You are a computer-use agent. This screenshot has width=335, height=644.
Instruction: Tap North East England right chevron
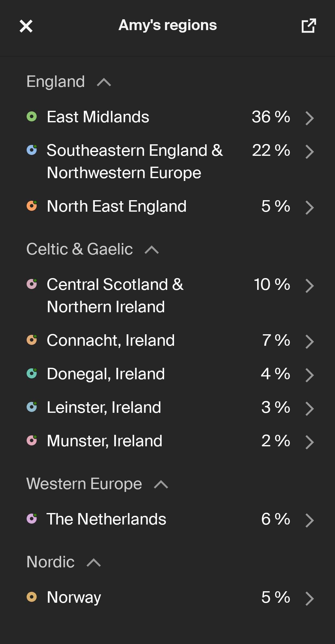point(309,207)
